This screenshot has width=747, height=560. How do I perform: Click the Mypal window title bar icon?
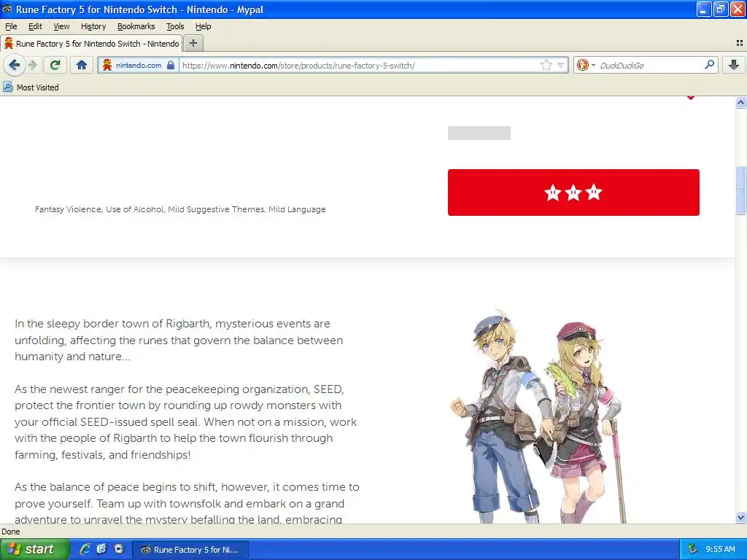(7, 9)
